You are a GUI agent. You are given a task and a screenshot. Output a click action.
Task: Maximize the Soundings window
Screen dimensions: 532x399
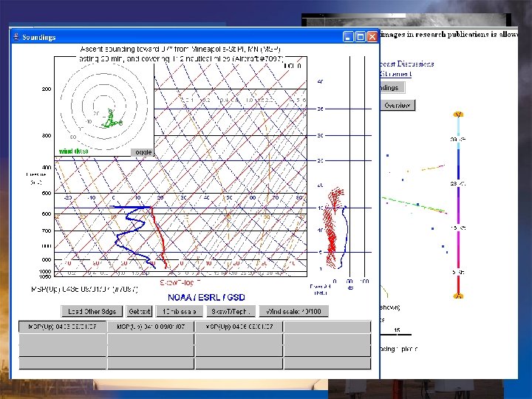coord(361,37)
